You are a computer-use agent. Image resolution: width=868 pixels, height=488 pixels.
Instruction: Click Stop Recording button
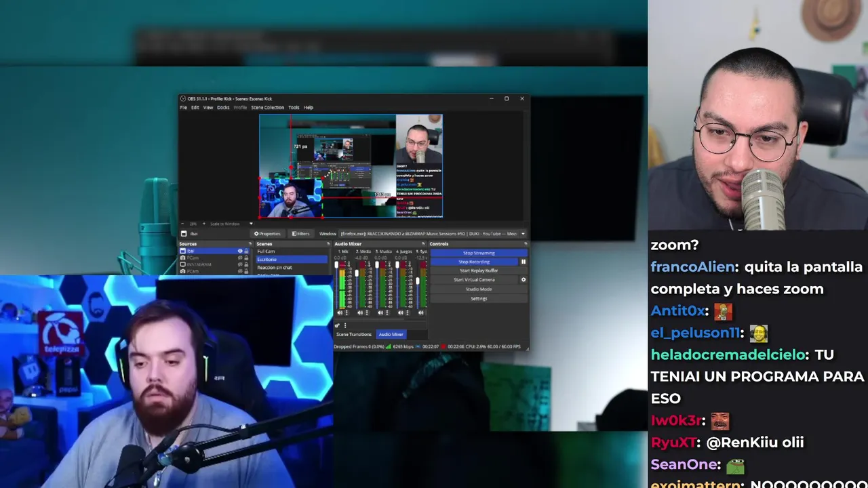(x=474, y=262)
